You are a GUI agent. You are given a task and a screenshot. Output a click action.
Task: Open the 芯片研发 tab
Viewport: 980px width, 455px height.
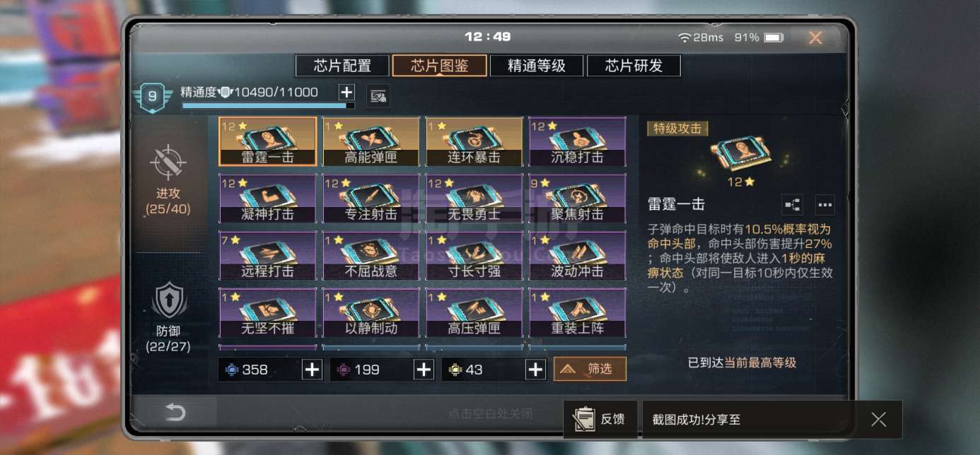[x=634, y=66]
